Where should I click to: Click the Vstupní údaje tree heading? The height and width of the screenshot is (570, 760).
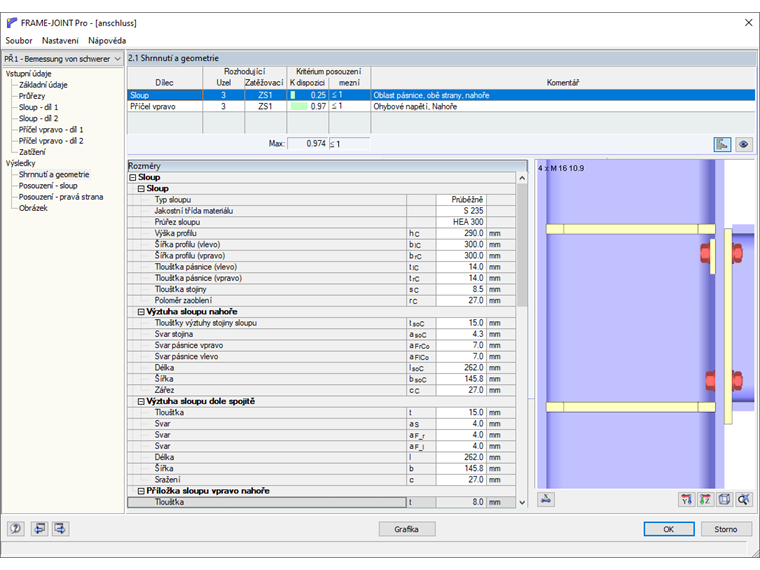(28, 74)
